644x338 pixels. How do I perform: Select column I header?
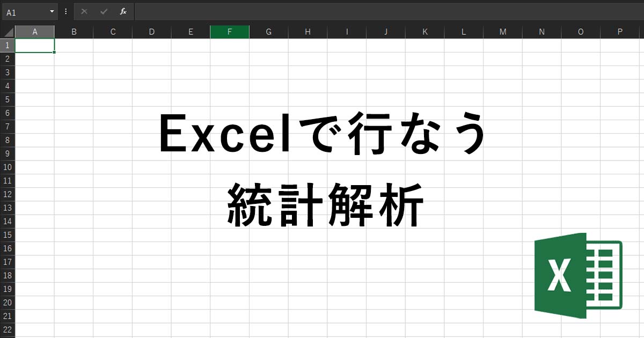coord(347,32)
